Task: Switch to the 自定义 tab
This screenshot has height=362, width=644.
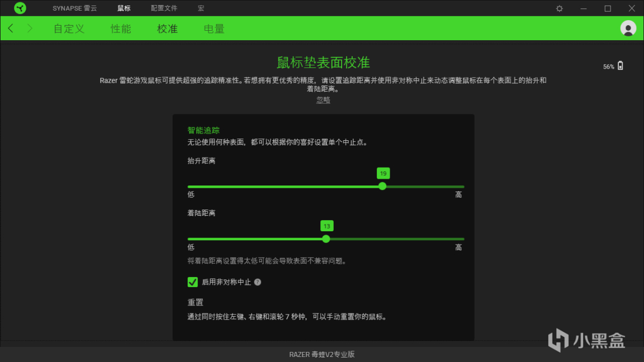Action: coord(69,28)
